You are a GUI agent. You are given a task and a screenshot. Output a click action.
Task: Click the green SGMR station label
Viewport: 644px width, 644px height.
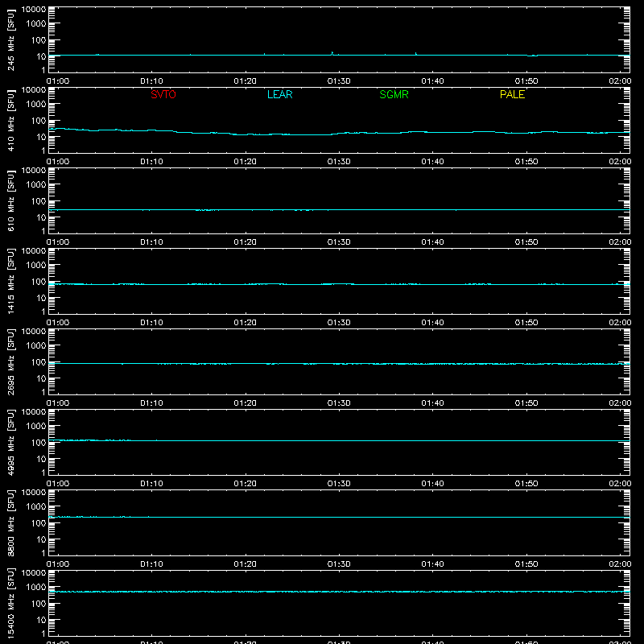[x=394, y=94]
